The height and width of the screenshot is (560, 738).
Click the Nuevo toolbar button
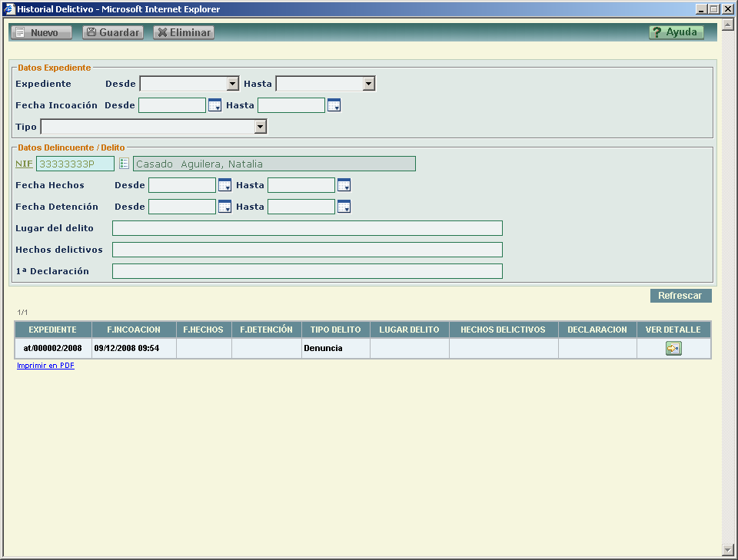click(41, 33)
